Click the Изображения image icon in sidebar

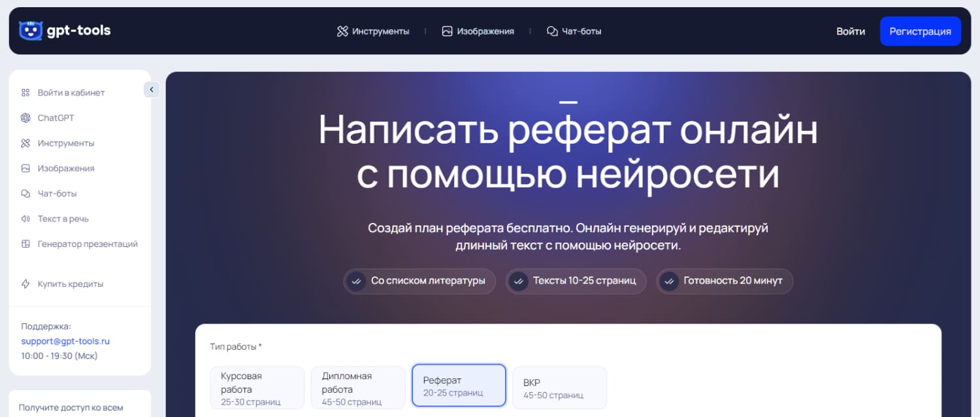click(26, 168)
